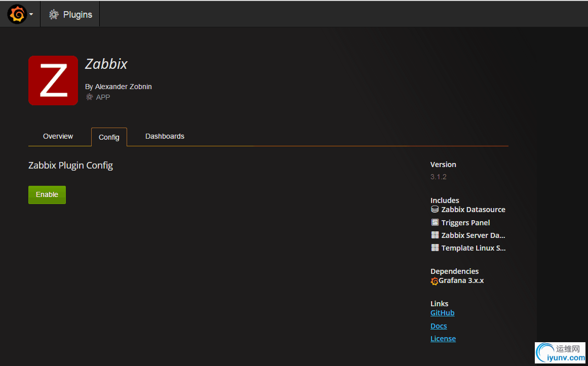This screenshot has width=588, height=366.
Task: Enable the Zabbix plugin with green button
Action: pyautogui.click(x=47, y=194)
